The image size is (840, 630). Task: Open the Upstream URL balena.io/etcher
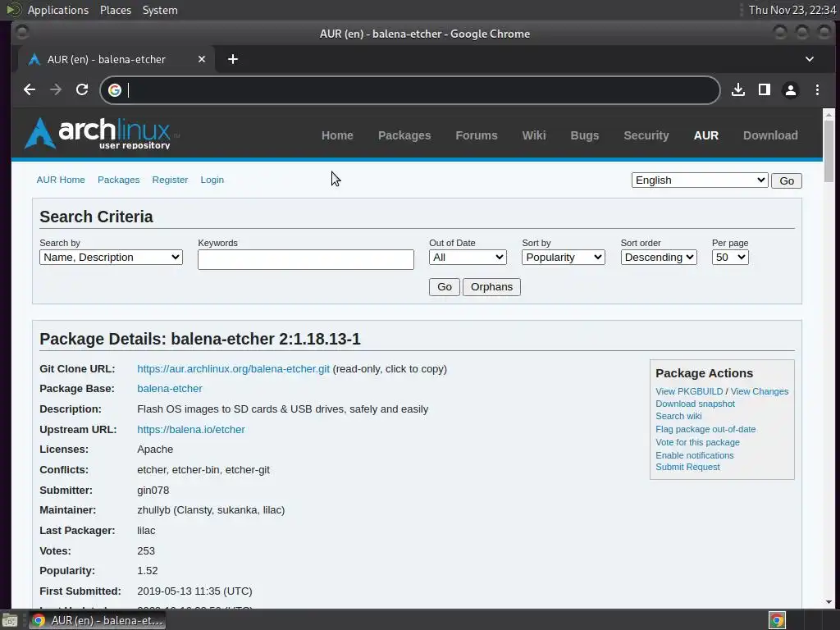190,430
